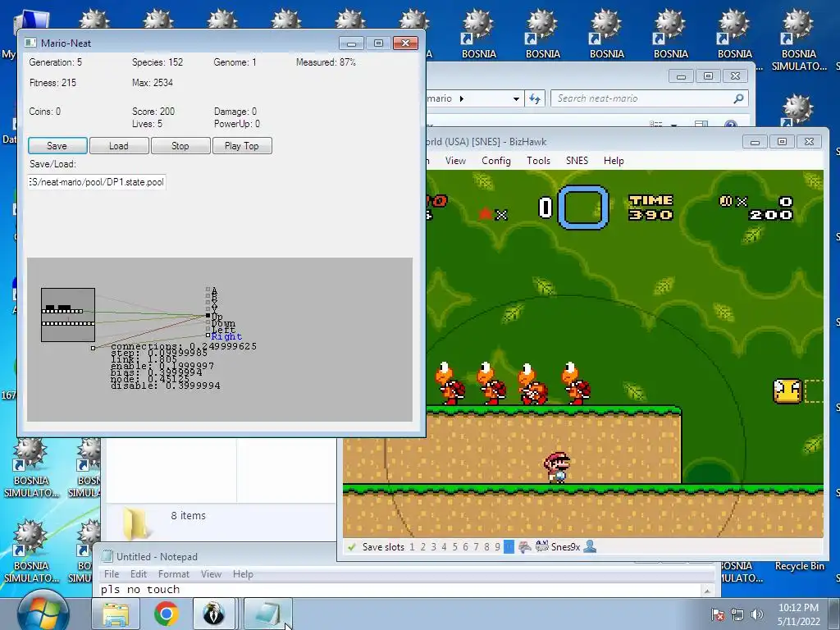The height and width of the screenshot is (630, 840).
Task: Click the suited-figure app icon on taskbar
Action: pos(214,614)
